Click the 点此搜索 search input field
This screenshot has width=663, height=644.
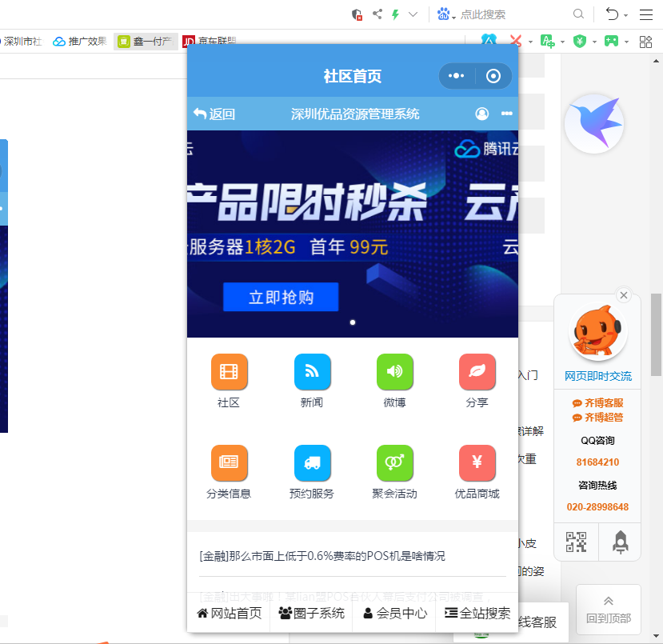pyautogui.click(x=512, y=14)
